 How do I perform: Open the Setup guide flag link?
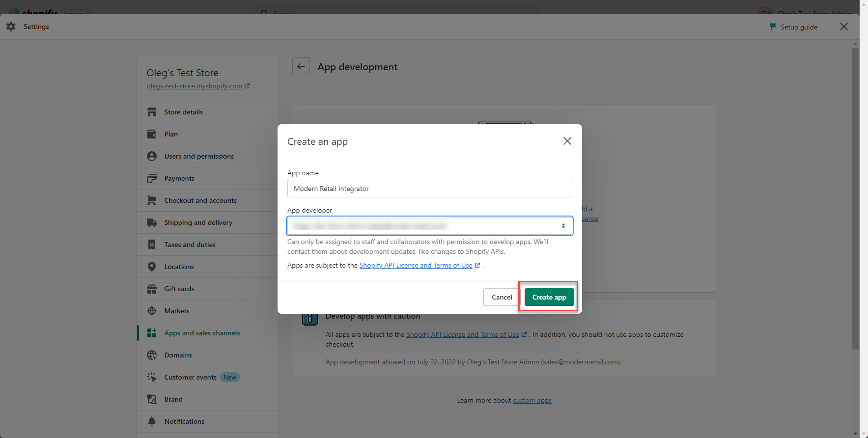pos(793,27)
